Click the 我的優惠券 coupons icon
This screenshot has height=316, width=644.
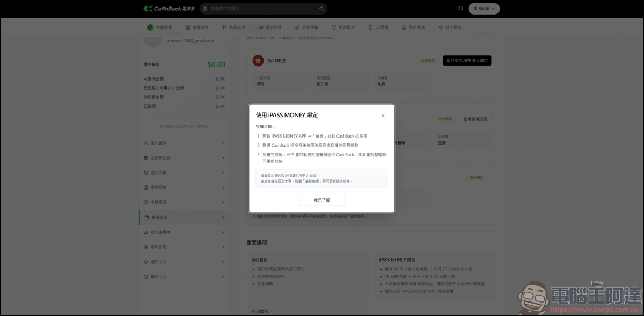coord(145,232)
